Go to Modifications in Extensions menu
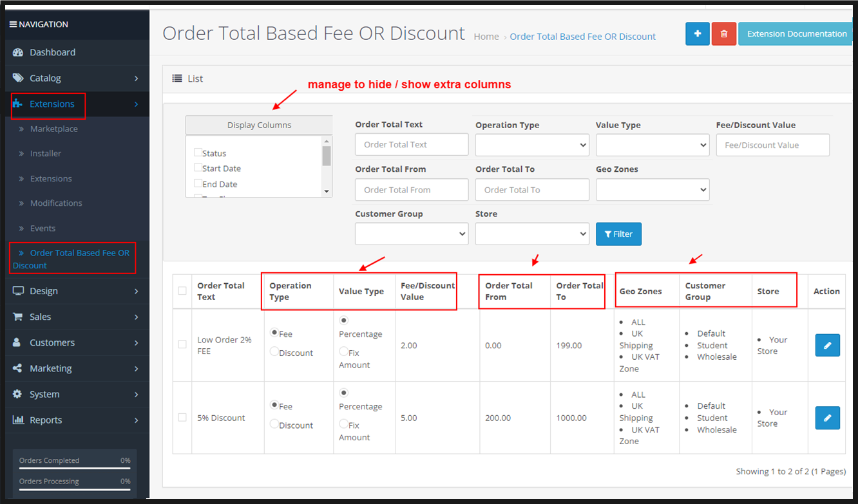This screenshot has height=504, width=858. [56, 203]
